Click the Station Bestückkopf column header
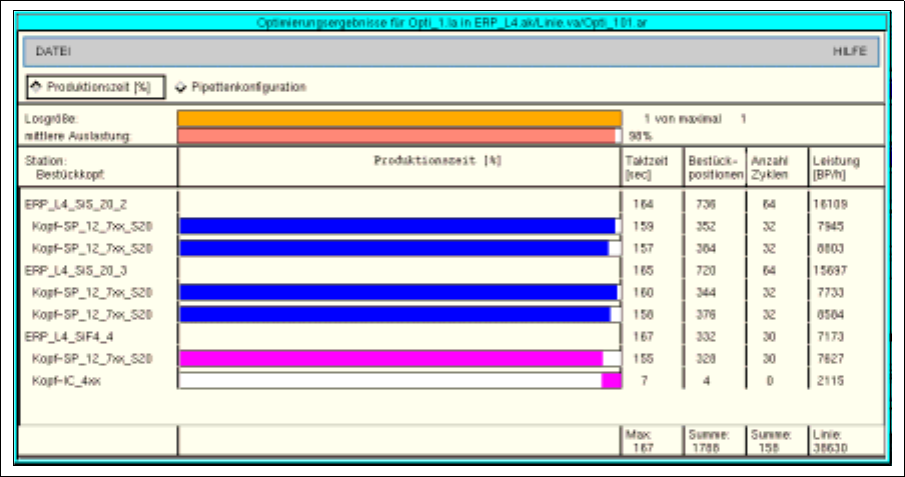Image resolution: width=905 pixels, height=477 pixels. click(x=65, y=167)
